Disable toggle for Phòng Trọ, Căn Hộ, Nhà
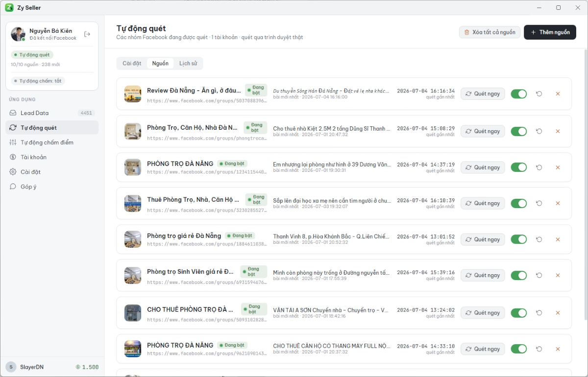Screen dimensions: 588x377 (x=519, y=131)
